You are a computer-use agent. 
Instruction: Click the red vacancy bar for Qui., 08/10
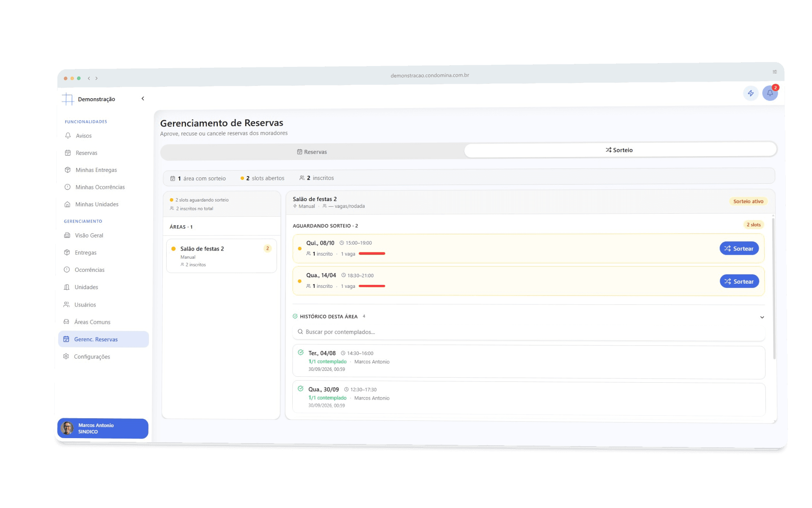(x=372, y=254)
